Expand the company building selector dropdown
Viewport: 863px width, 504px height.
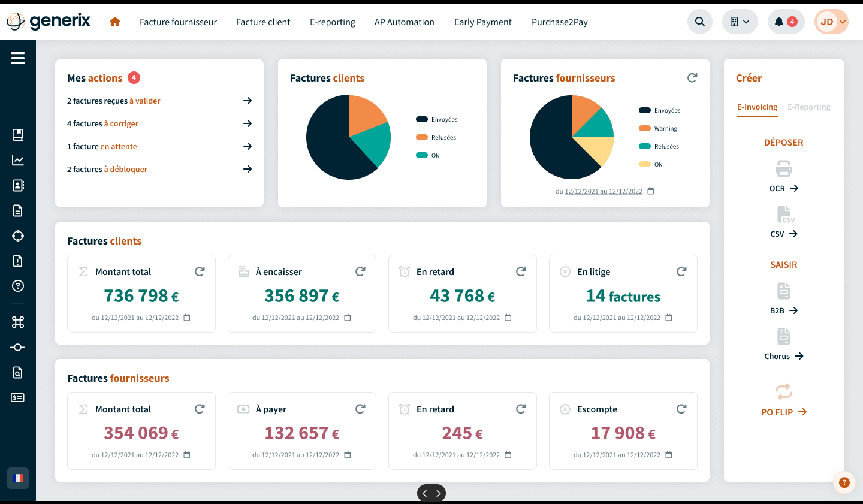pos(740,22)
